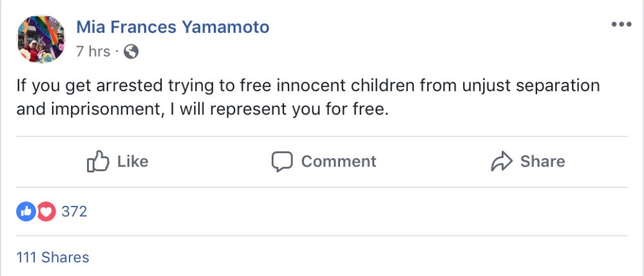The image size is (644, 276).
Task: Open the Mia Frances Yamamoto profile link
Action: point(173,27)
